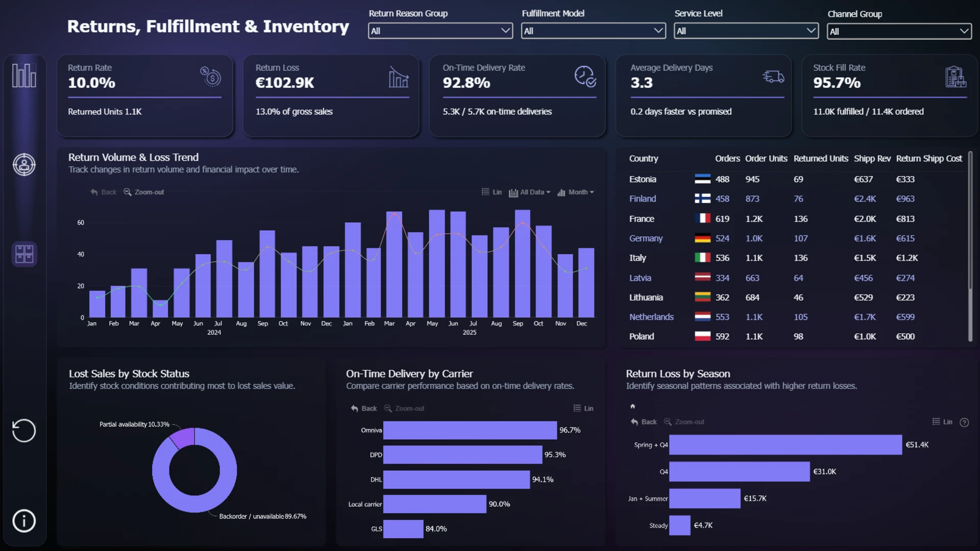Viewport: 980px width, 551px height.
Task: Open the customer profile page icon in sidebar
Action: pyautogui.click(x=24, y=165)
